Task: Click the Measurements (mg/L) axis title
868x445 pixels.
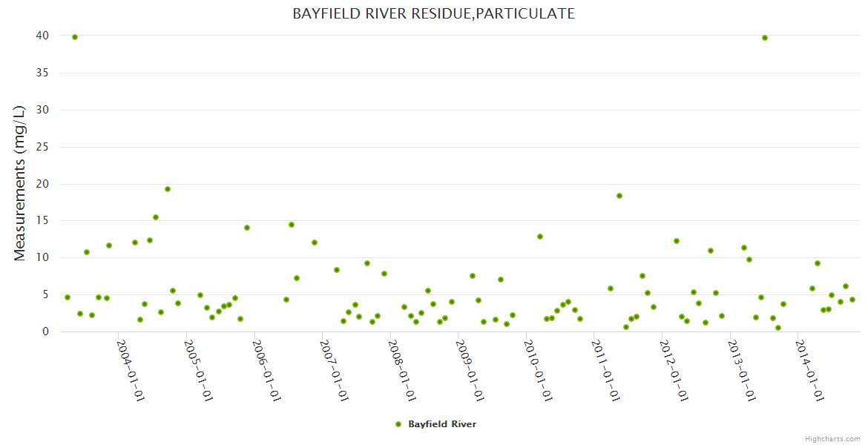Action: click(x=20, y=183)
